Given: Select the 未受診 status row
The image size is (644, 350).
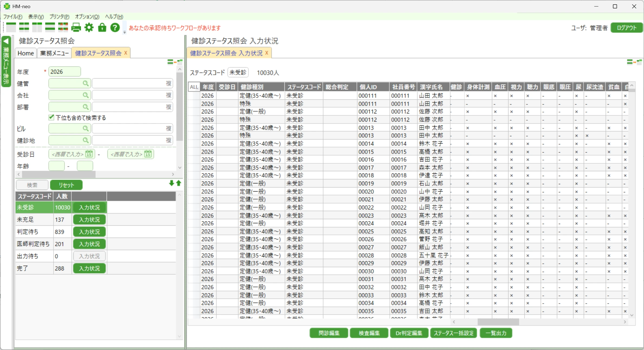Looking at the screenshot, I should tap(61, 208).
